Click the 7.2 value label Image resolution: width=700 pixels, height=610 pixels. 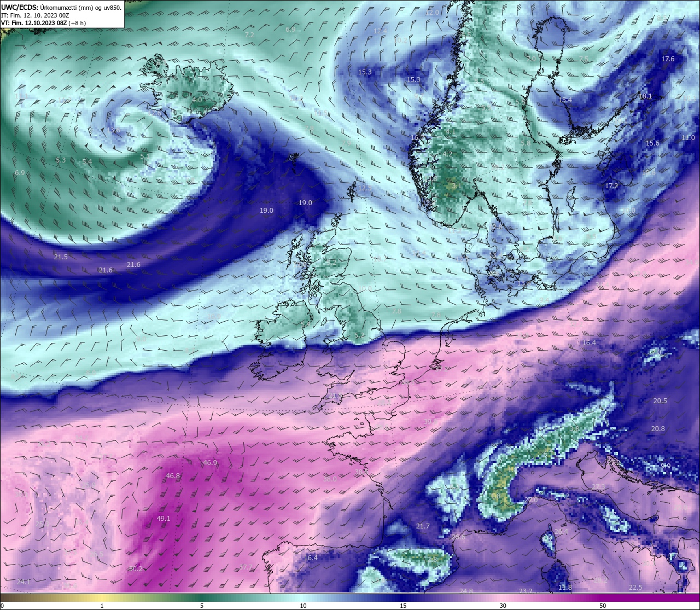(x=249, y=34)
